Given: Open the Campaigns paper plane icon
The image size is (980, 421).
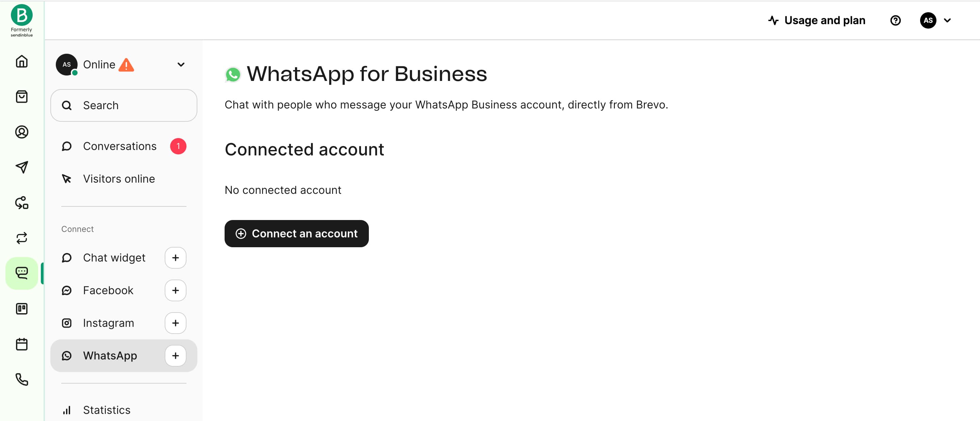Looking at the screenshot, I should 22,167.
